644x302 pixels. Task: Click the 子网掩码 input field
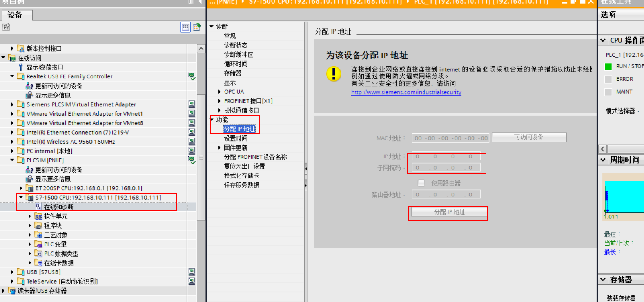click(446, 167)
